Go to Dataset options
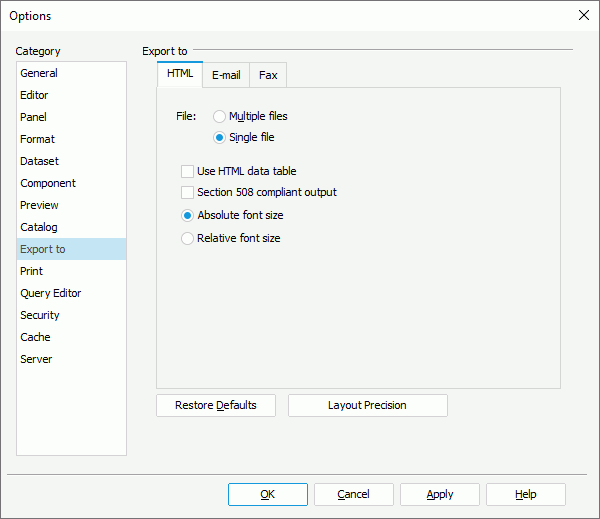The width and height of the screenshot is (600, 519). [71, 161]
